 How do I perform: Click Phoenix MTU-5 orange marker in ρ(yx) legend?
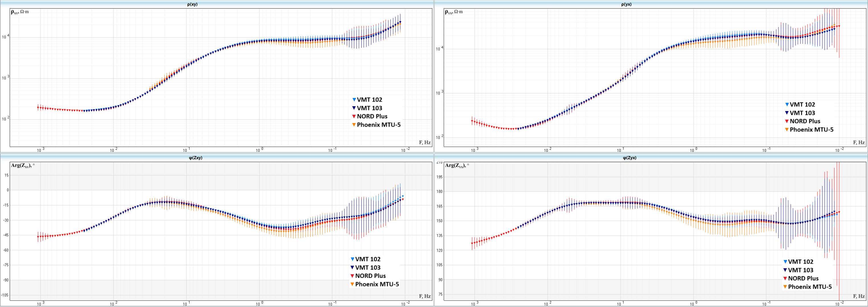coord(787,130)
